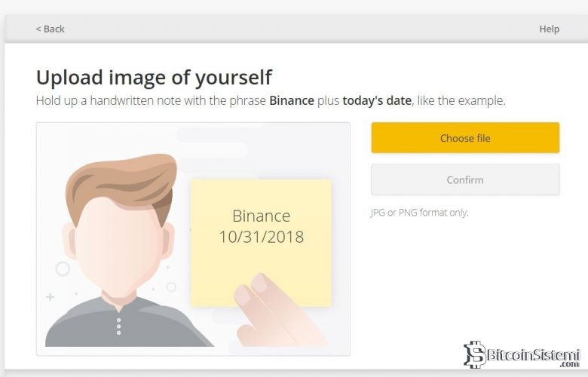This screenshot has height=377, width=588.
Task: Click the bold 'today's date' phrase
Action: click(x=377, y=100)
